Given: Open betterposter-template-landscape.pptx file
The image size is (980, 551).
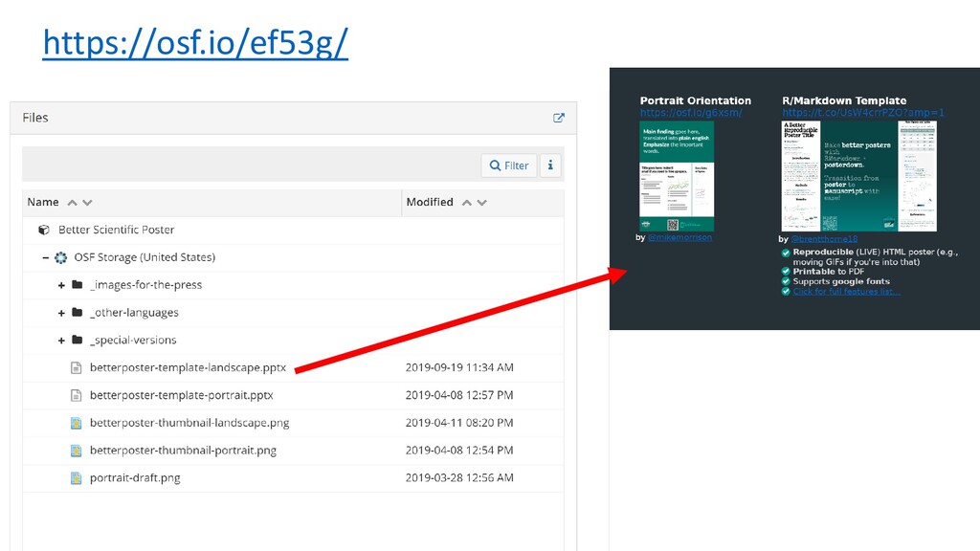Looking at the screenshot, I should [188, 367].
